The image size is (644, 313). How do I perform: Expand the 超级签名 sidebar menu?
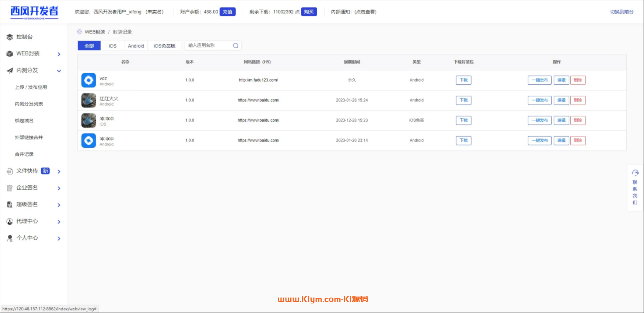(59, 205)
